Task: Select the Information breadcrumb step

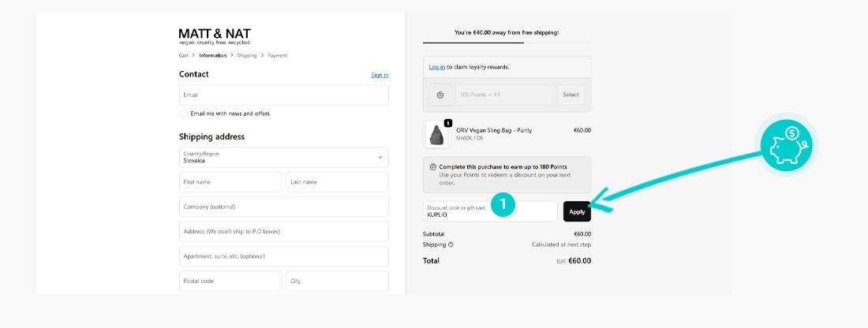Action: 213,55
